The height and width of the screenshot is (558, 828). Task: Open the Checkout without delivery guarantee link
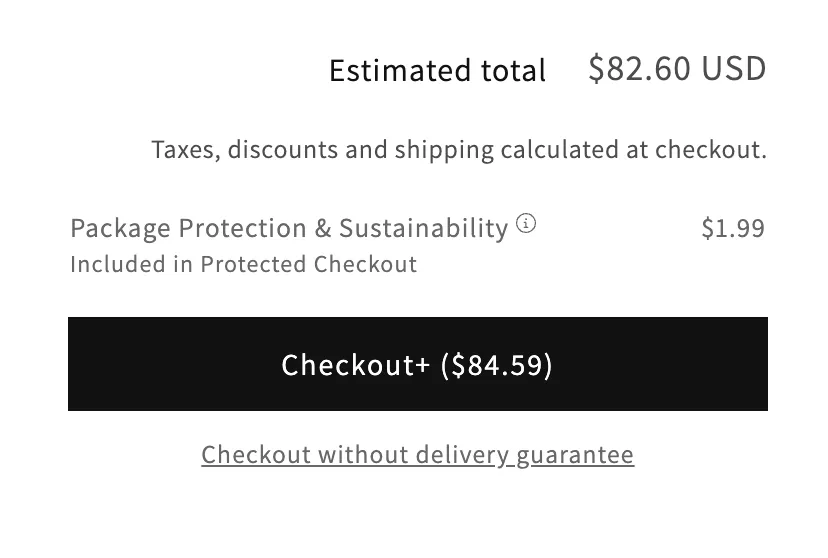417,455
